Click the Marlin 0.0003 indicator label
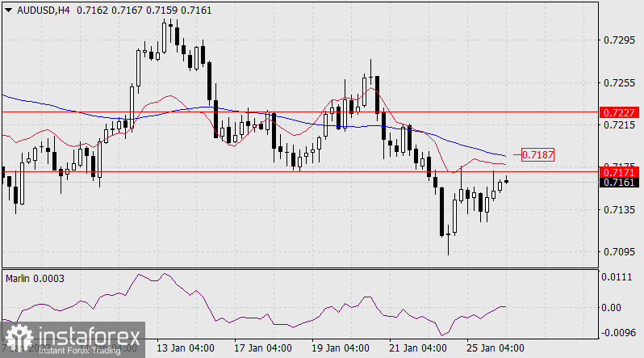Screen dimensions: 644x358 (36, 278)
